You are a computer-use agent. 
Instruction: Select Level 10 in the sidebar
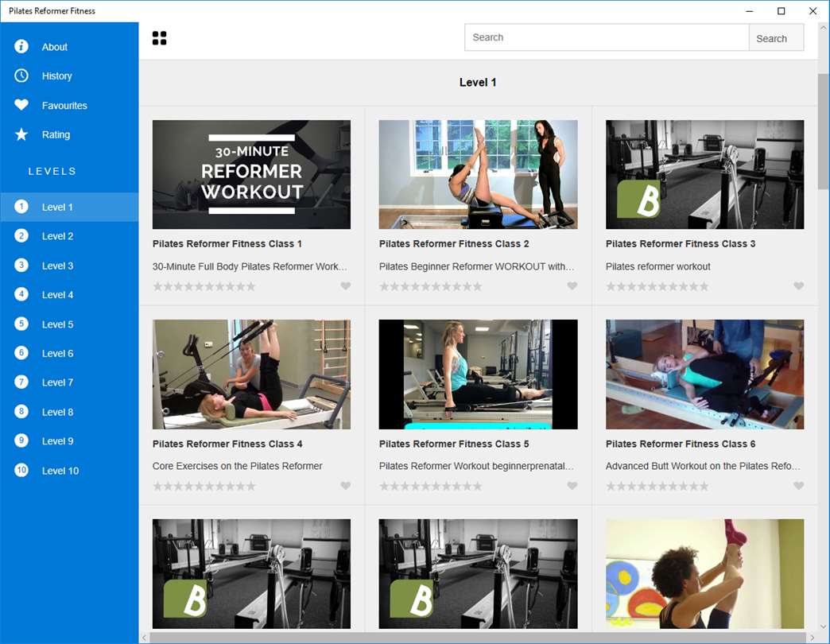click(x=69, y=471)
